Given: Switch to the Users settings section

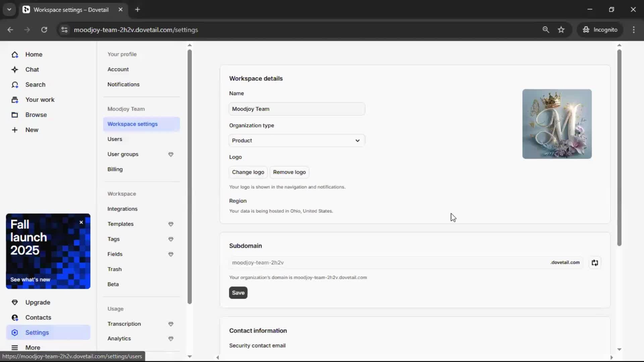Looking at the screenshot, I should pyautogui.click(x=115, y=139).
